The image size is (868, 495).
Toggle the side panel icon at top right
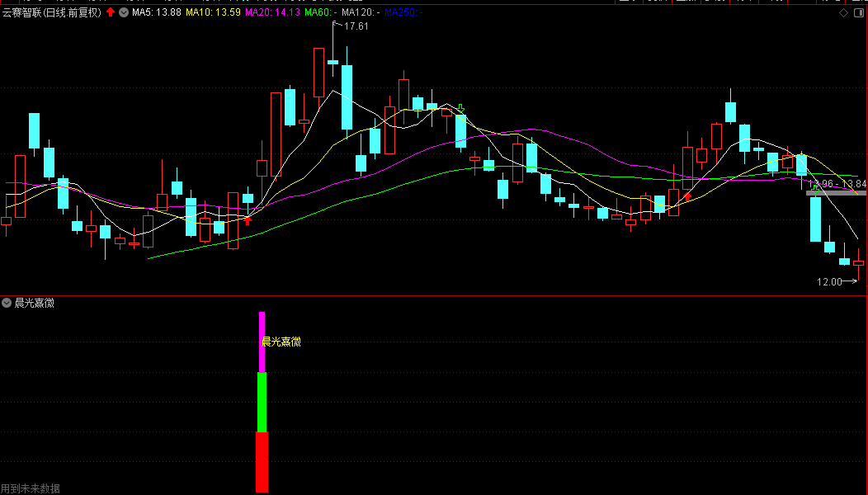tap(859, 12)
